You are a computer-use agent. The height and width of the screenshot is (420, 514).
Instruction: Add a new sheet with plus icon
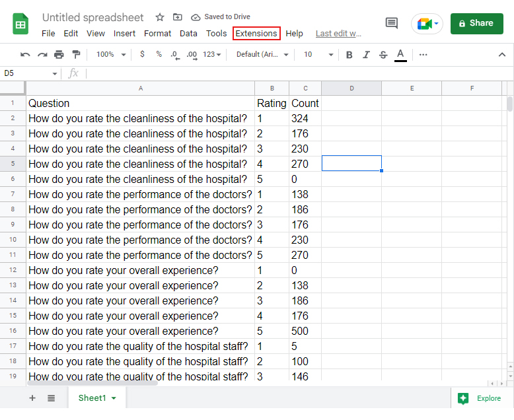tap(32, 398)
